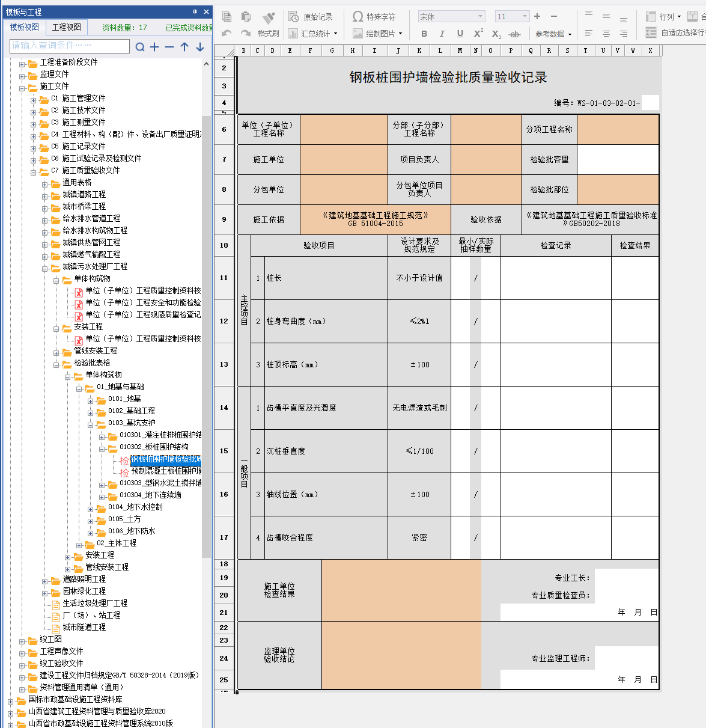Viewport: 706px width, 728px height.
Task: Select the 02_主体工程 folder
Action: [x=117, y=543]
